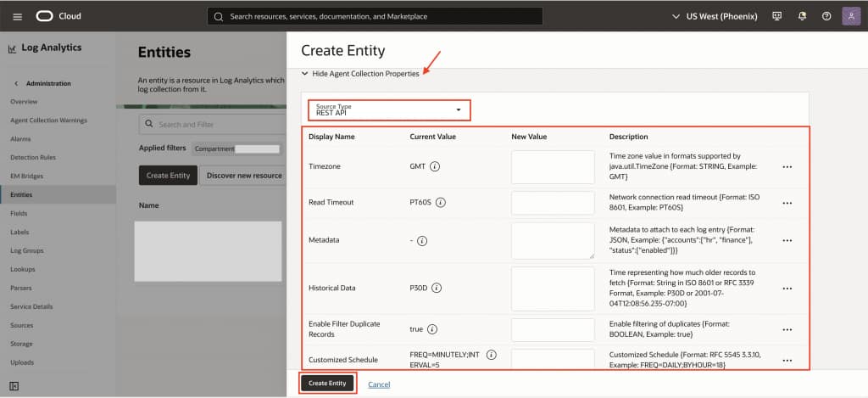Screen dimensions: 868x398
Task: Click the Create Entity button in panel footer
Action: click(x=327, y=383)
